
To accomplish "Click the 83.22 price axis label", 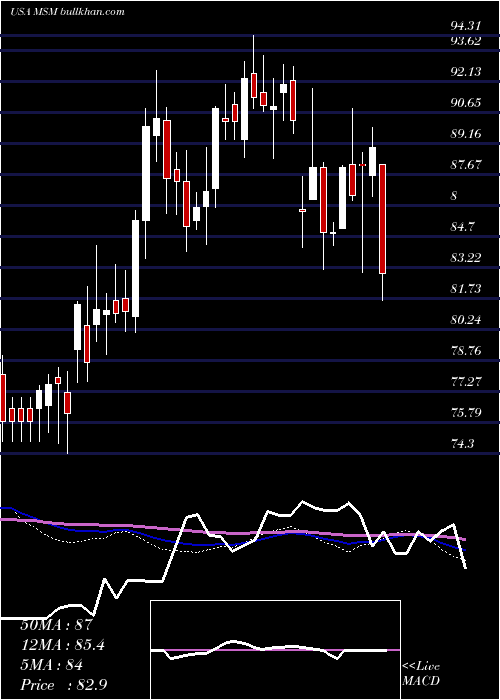I will [466, 258].
